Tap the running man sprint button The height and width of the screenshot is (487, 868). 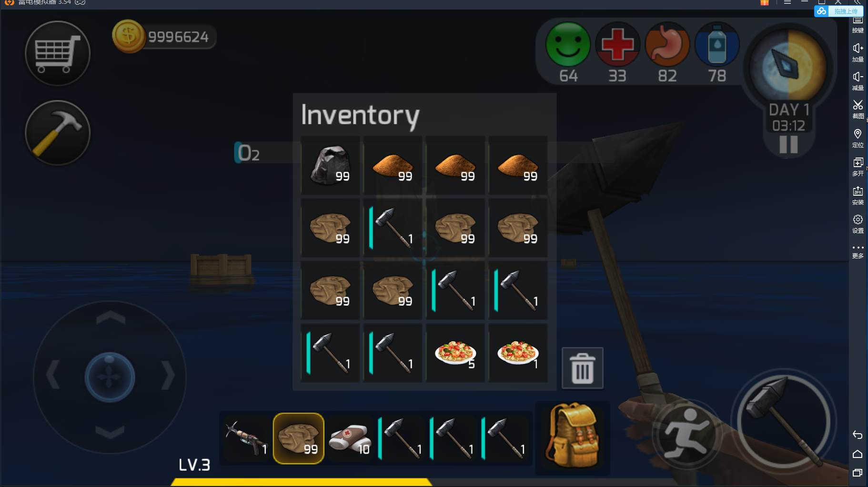click(687, 434)
